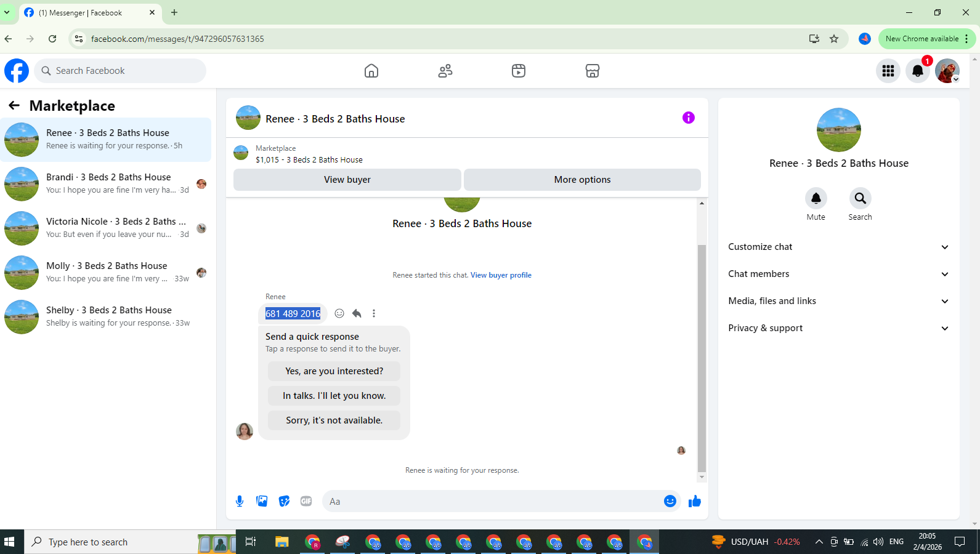Open View buyer profile link

[x=501, y=275]
